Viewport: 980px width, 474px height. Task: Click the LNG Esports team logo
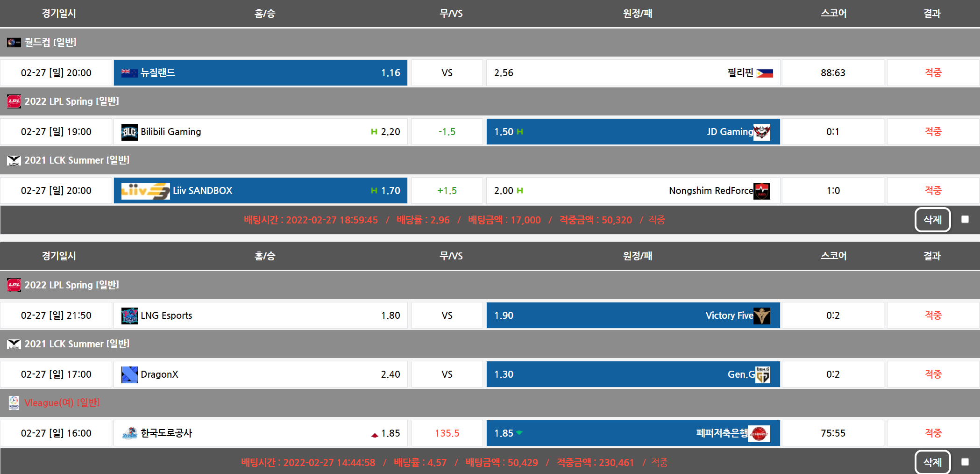pos(129,316)
